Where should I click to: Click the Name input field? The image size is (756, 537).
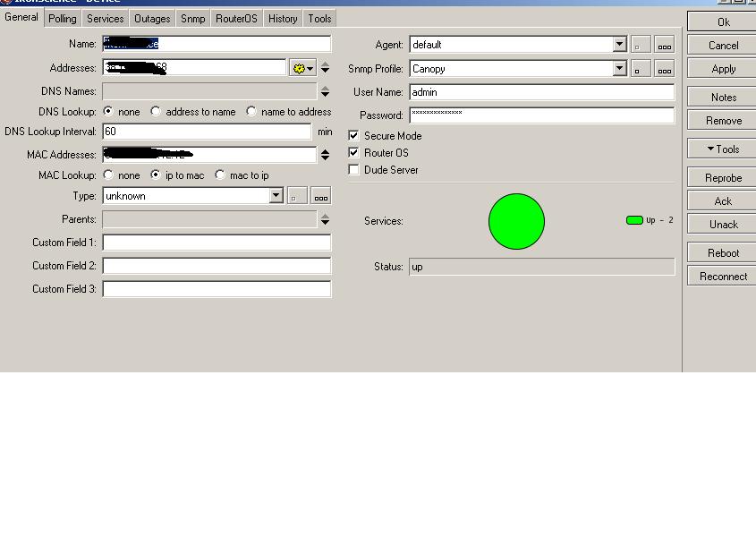tap(217, 44)
